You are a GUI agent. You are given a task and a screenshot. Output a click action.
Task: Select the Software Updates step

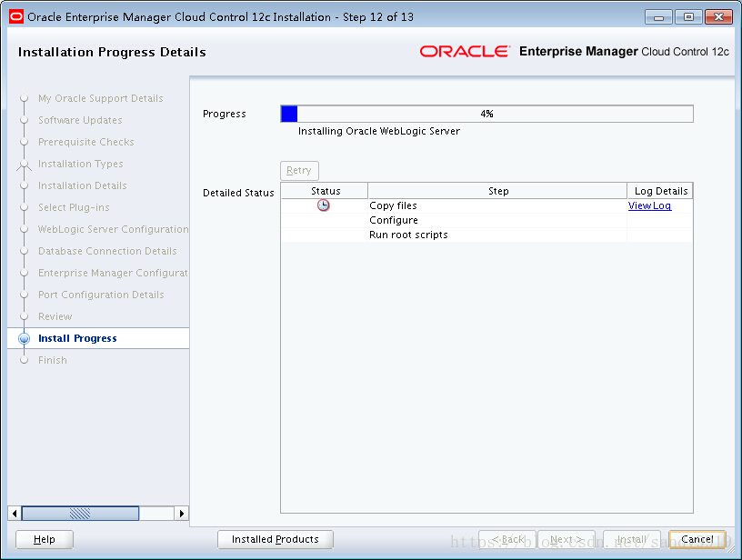tap(80, 120)
